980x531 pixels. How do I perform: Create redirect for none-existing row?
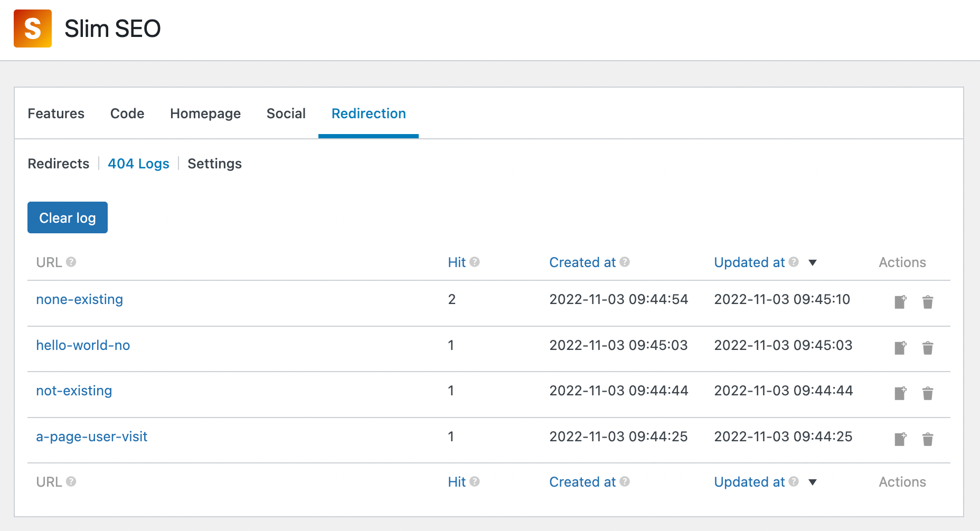click(x=900, y=302)
